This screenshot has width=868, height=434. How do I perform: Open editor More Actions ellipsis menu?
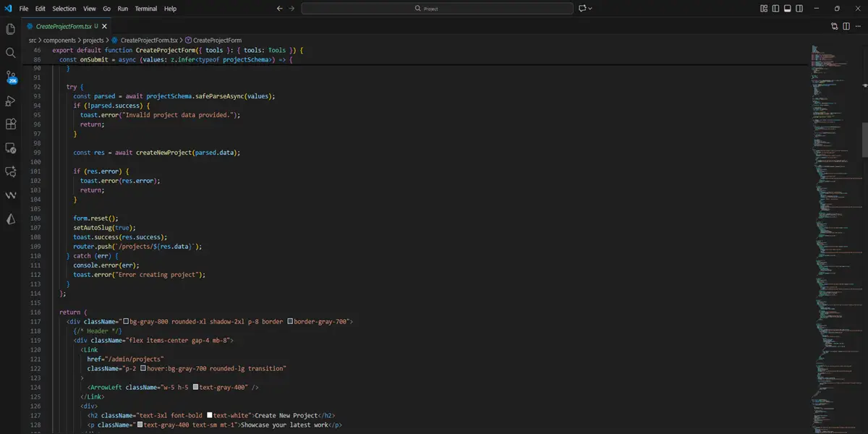(858, 25)
